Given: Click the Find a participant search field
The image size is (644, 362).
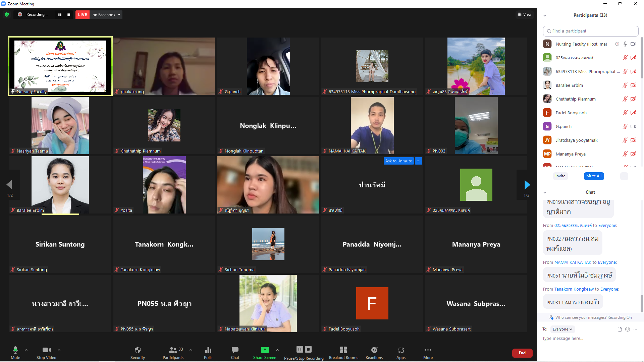Looking at the screenshot, I should [x=590, y=31].
